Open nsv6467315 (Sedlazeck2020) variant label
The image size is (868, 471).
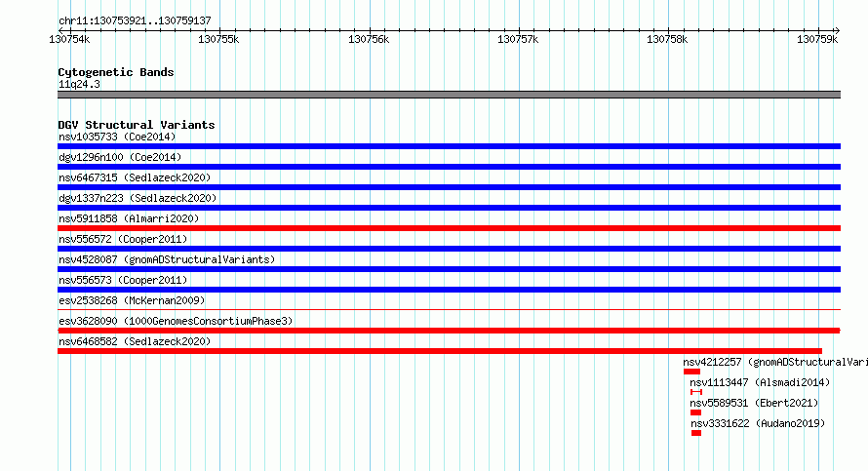(x=135, y=177)
